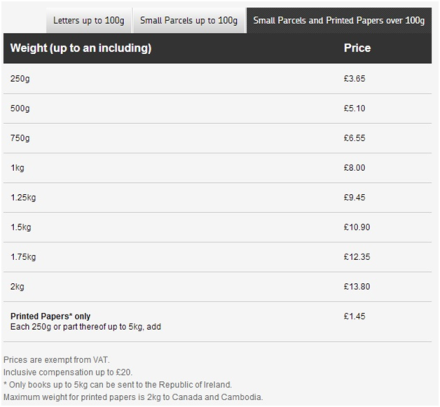Click the Republic of Ireland footnote
Viewport: 440px width, 407px height.
tap(118, 385)
